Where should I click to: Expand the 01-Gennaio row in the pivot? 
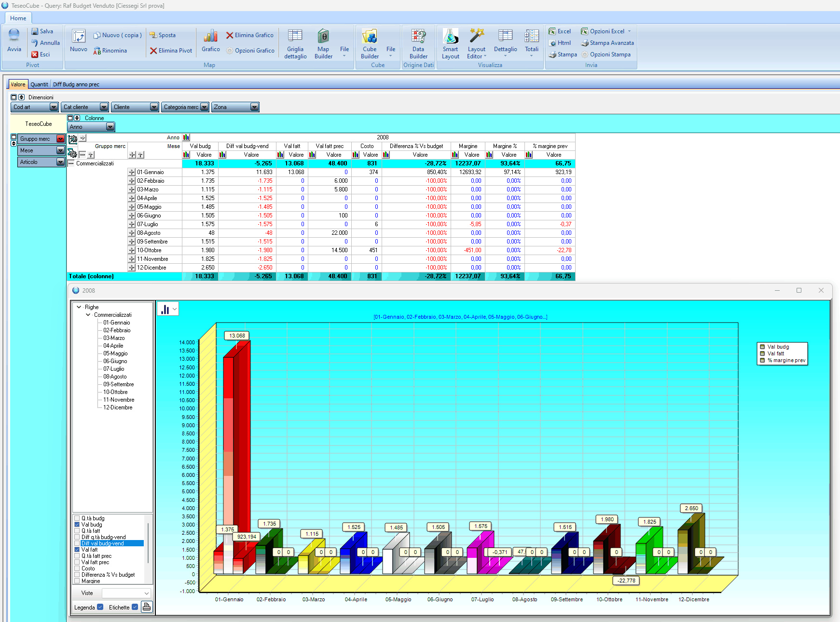point(132,172)
